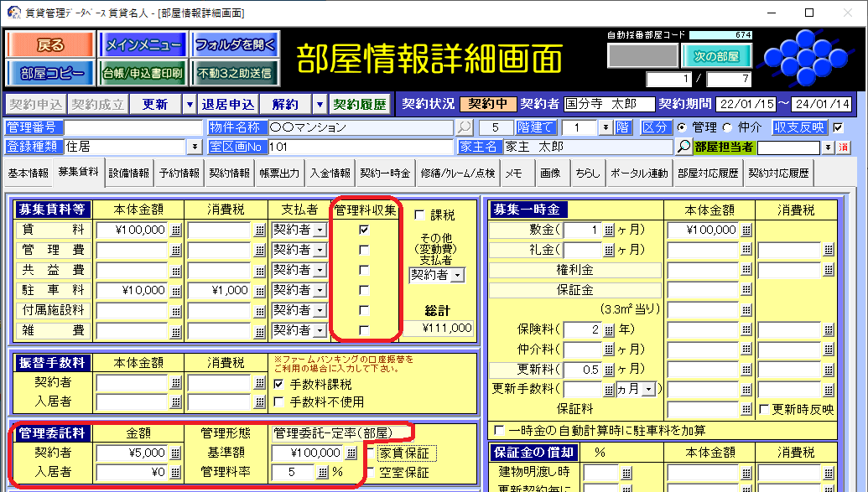Click the 管理番号 input field

click(x=134, y=127)
